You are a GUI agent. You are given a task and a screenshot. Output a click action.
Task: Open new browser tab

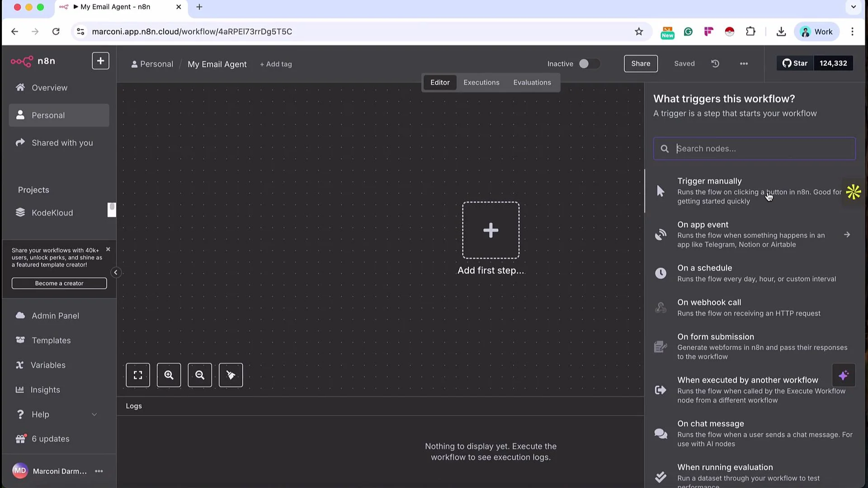click(x=199, y=7)
